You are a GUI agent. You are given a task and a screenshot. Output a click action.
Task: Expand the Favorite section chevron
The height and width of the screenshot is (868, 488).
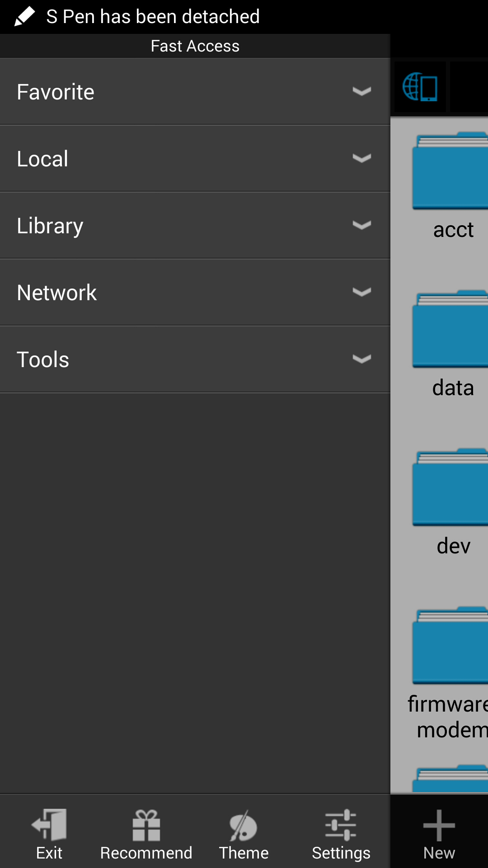coord(362,91)
